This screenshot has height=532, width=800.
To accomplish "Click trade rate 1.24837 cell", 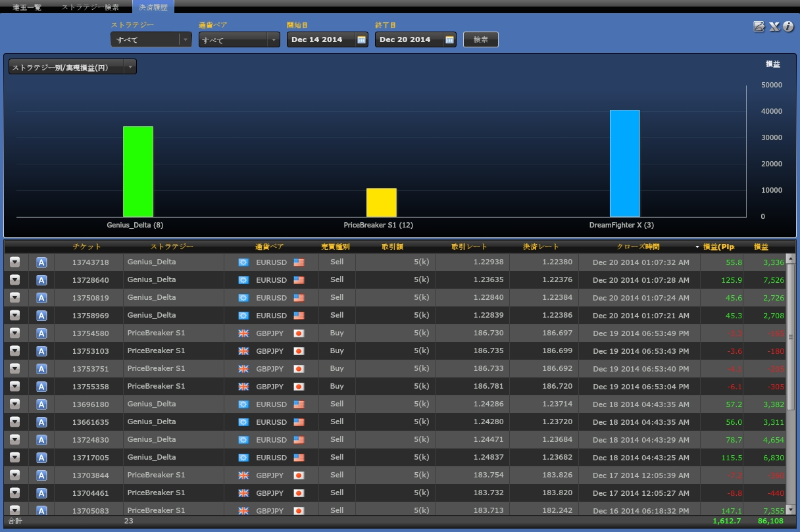I will (489, 458).
